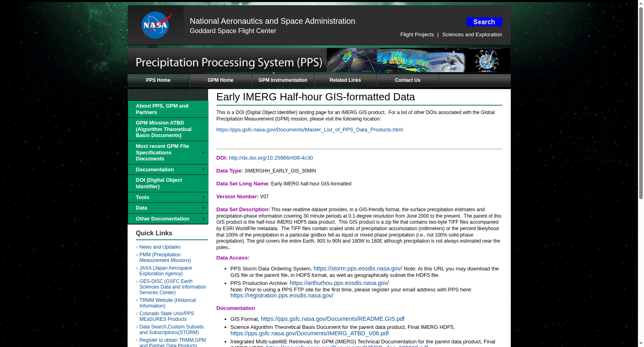This screenshot has width=644, height=347.
Task: Click the Version Number value V07
Action: (x=264, y=197)
